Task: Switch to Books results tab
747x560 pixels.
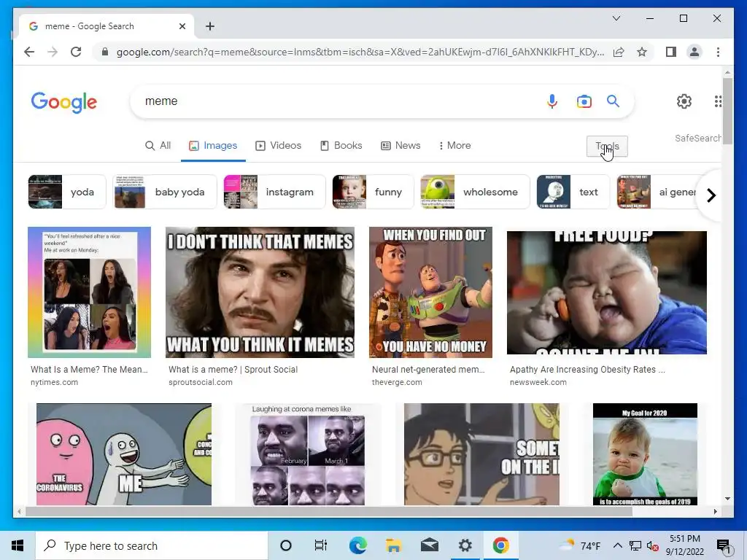Action: click(341, 145)
